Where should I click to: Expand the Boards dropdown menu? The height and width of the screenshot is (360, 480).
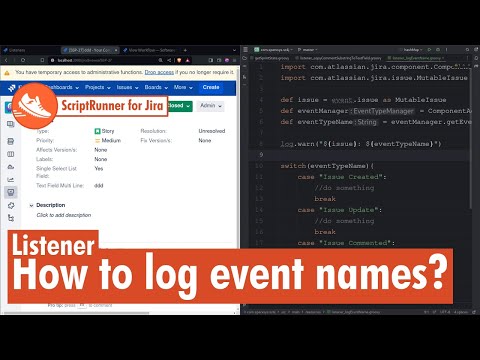[x=156, y=87]
